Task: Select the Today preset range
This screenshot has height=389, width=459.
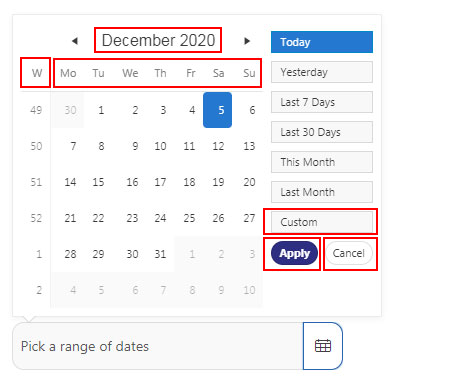Action: (x=322, y=42)
